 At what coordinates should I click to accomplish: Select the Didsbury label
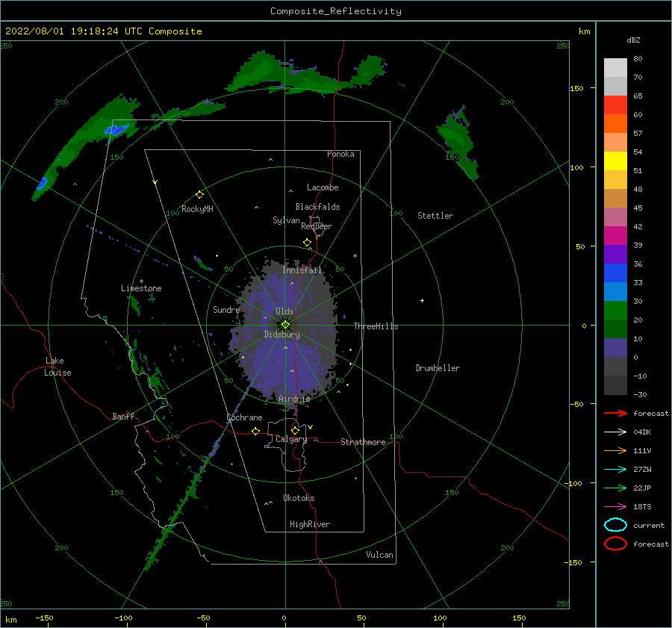point(282,335)
